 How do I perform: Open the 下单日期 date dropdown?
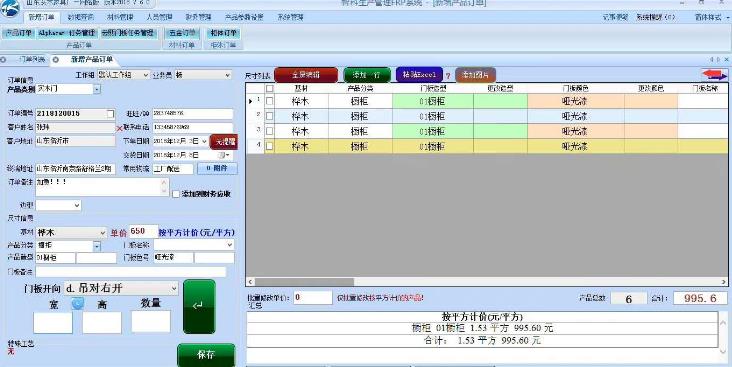(204, 141)
